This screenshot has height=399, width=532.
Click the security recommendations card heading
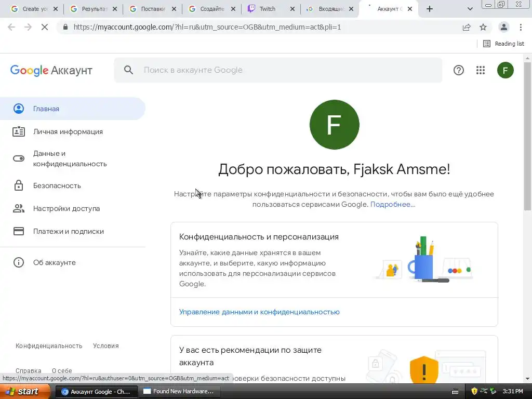click(250, 356)
